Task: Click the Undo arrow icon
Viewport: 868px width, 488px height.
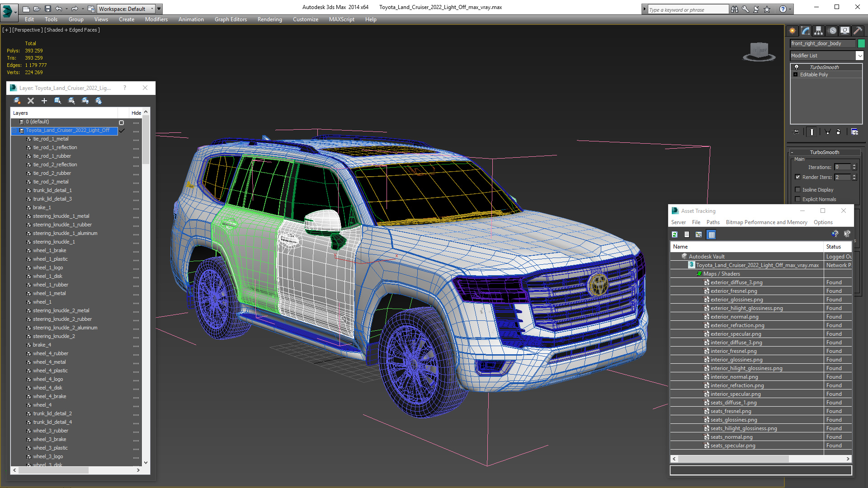Action: pos(59,9)
